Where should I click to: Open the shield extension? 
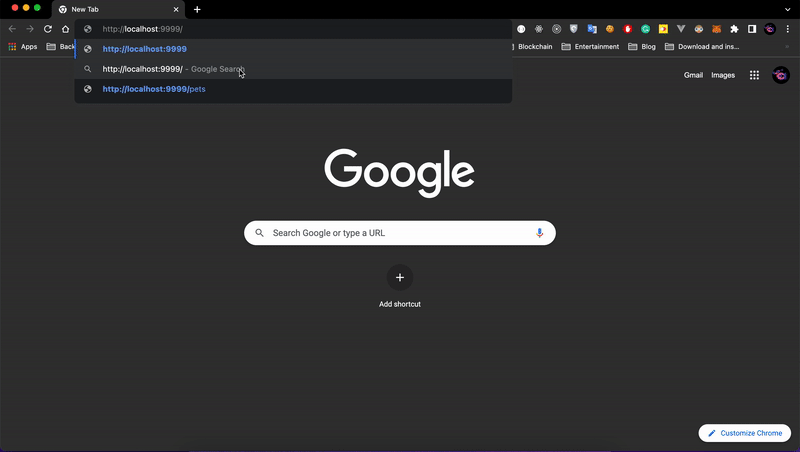(x=574, y=29)
